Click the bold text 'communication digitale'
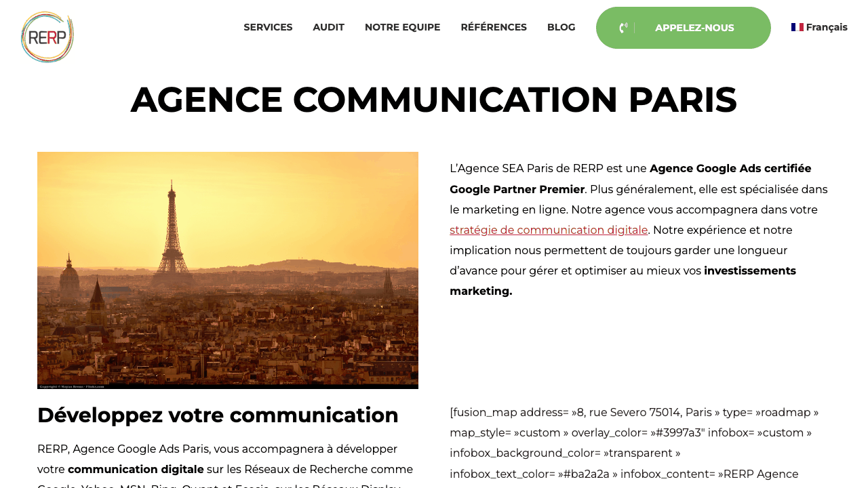This screenshot has width=868, height=488. coord(136,469)
